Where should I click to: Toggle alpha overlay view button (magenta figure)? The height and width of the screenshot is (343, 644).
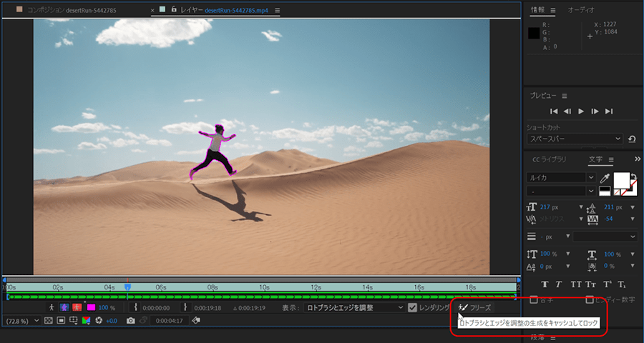click(64, 307)
